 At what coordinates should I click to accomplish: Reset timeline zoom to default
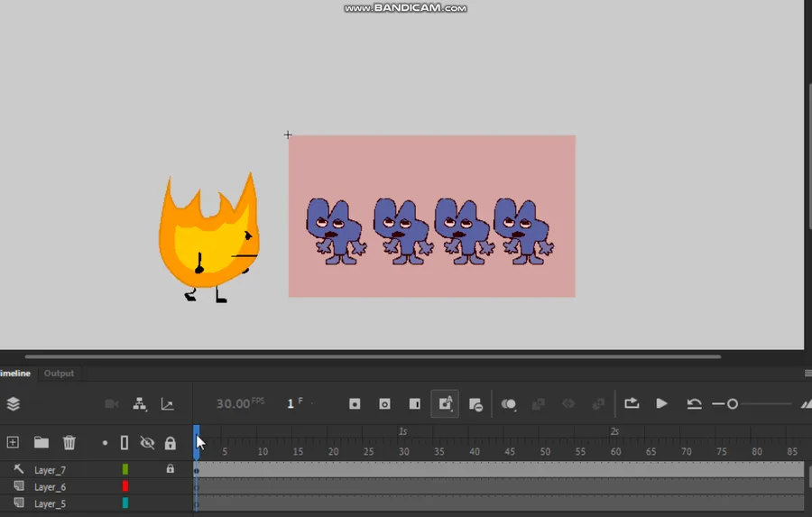[695, 404]
